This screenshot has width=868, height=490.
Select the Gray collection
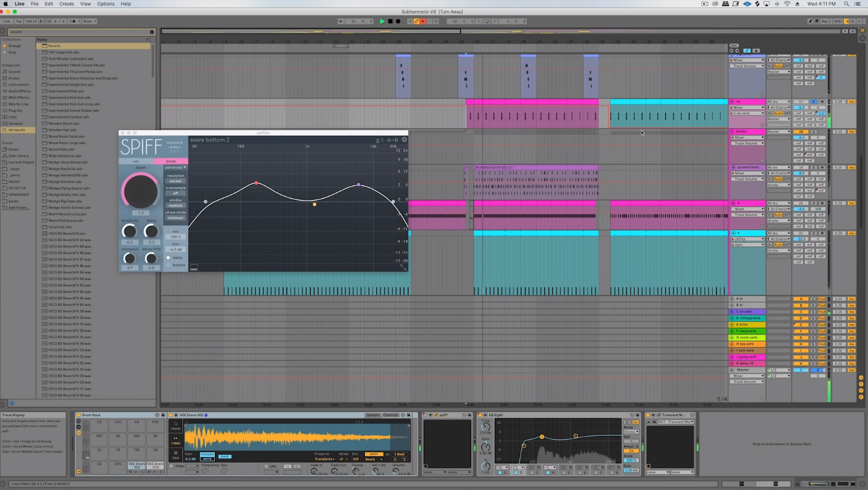tap(12, 52)
